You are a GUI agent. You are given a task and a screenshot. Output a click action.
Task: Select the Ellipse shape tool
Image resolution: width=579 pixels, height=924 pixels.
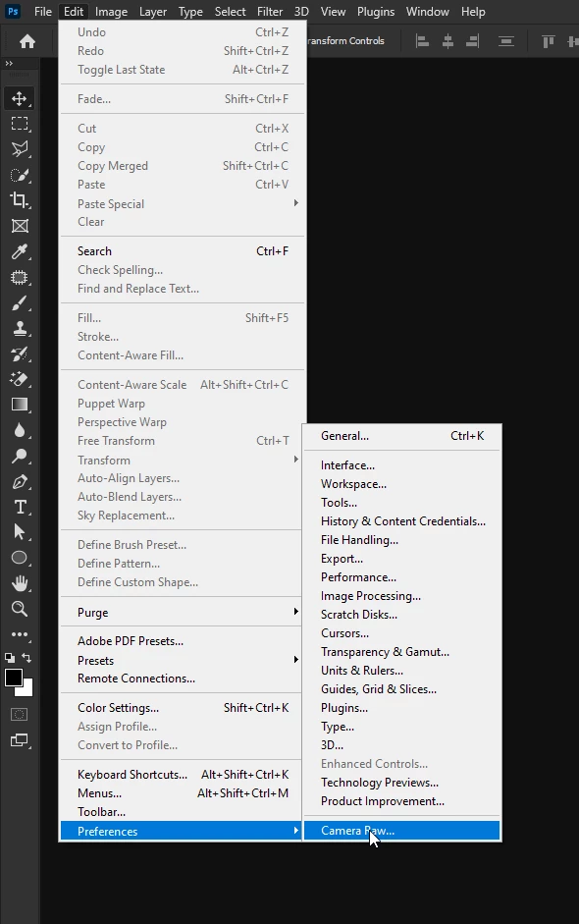20,558
